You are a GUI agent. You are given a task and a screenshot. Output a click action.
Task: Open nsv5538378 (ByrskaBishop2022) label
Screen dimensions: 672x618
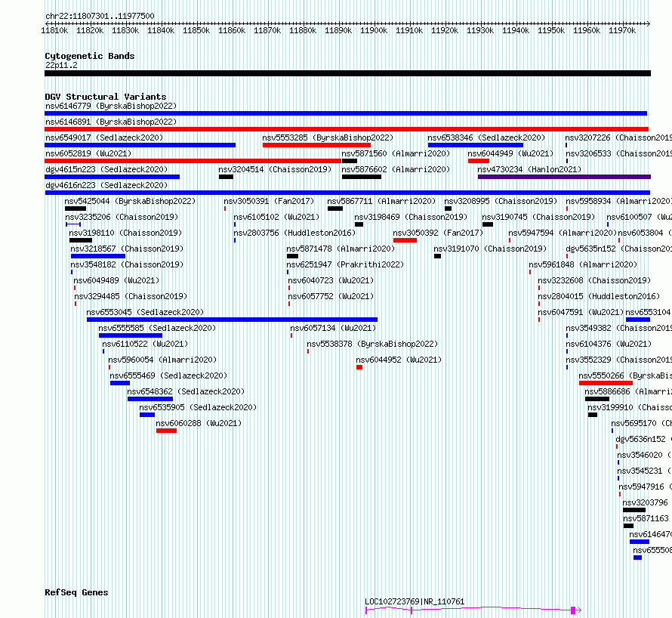(372, 344)
